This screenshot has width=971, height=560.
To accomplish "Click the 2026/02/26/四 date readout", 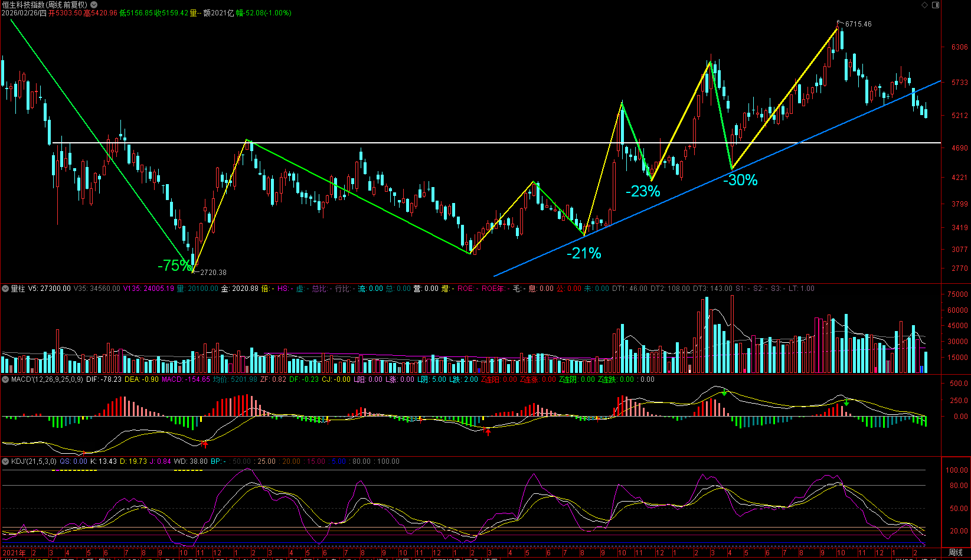I will click(24, 13).
